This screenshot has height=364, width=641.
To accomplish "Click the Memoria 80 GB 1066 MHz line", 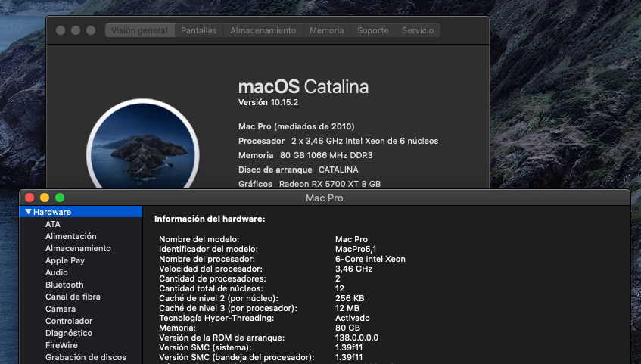I will pyautogui.click(x=306, y=155).
